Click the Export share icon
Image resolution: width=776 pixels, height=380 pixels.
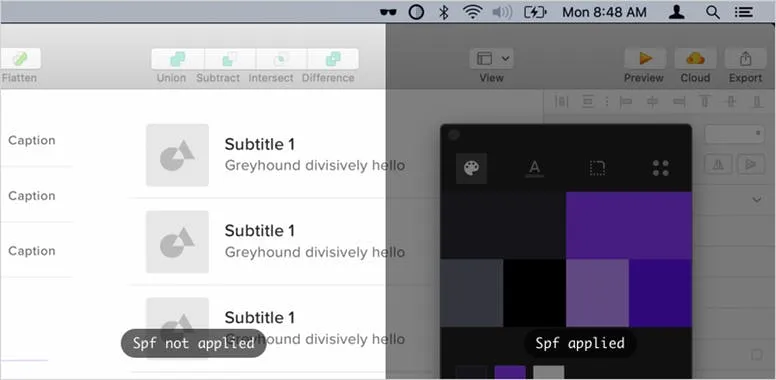coord(745,59)
